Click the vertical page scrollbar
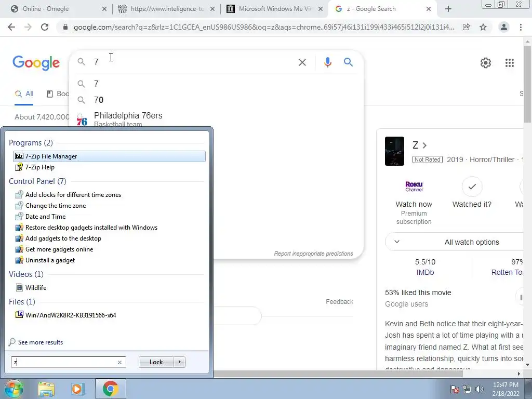Viewport: 532px width, 399px height. click(528, 83)
